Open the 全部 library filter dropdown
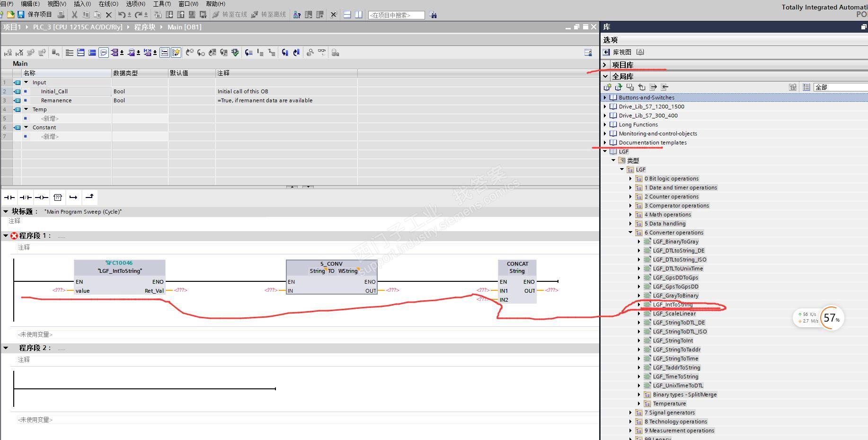The image size is (868, 440). (841, 87)
